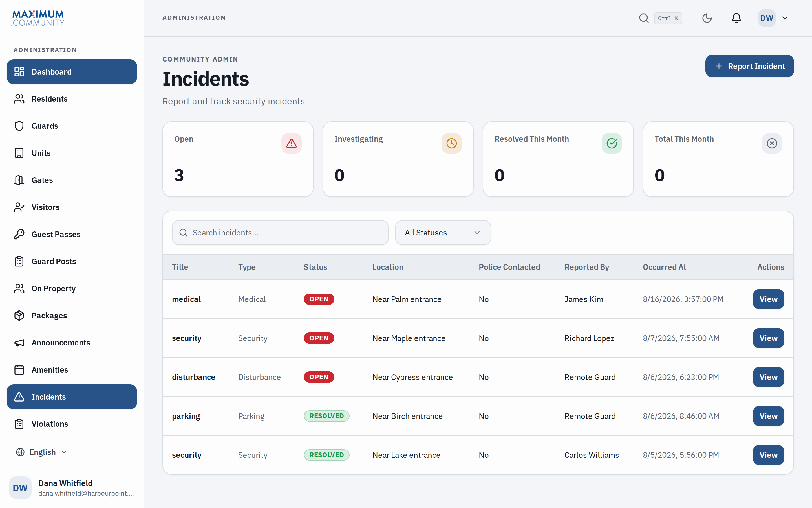Click the Incidents sidebar item
The height and width of the screenshot is (508, 812).
pyautogui.click(x=72, y=397)
